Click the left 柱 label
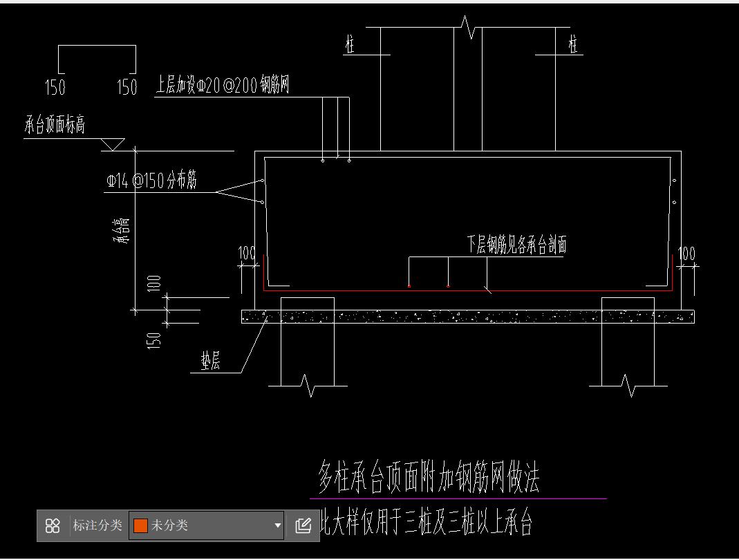The height and width of the screenshot is (560, 739). pyautogui.click(x=350, y=44)
